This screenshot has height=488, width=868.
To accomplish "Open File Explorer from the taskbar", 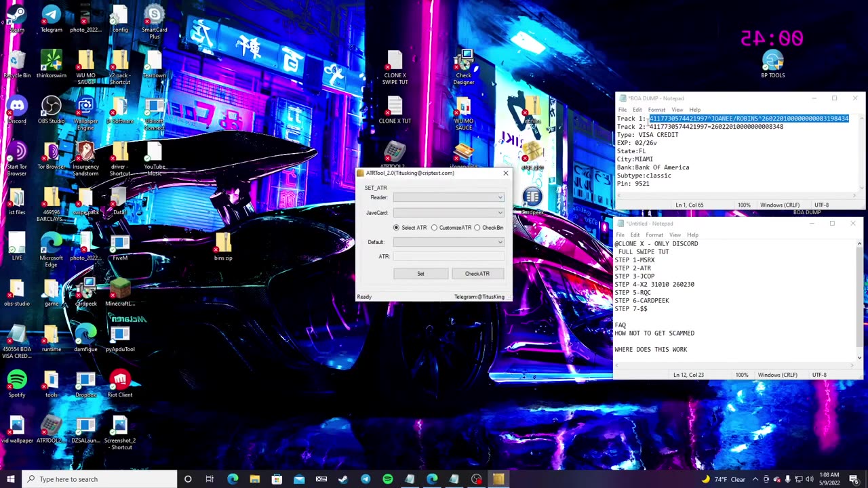I will coord(254,479).
